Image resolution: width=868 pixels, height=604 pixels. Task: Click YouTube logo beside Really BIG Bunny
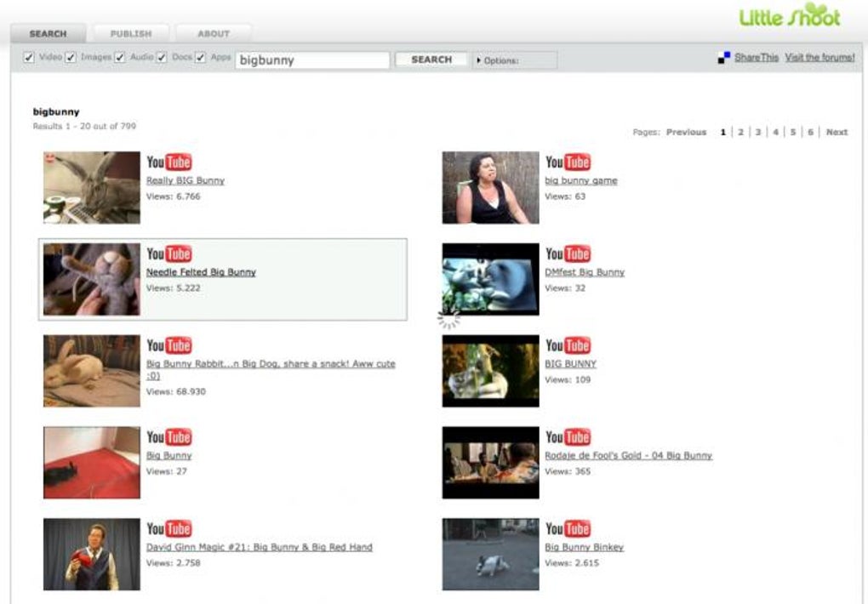[x=169, y=162]
